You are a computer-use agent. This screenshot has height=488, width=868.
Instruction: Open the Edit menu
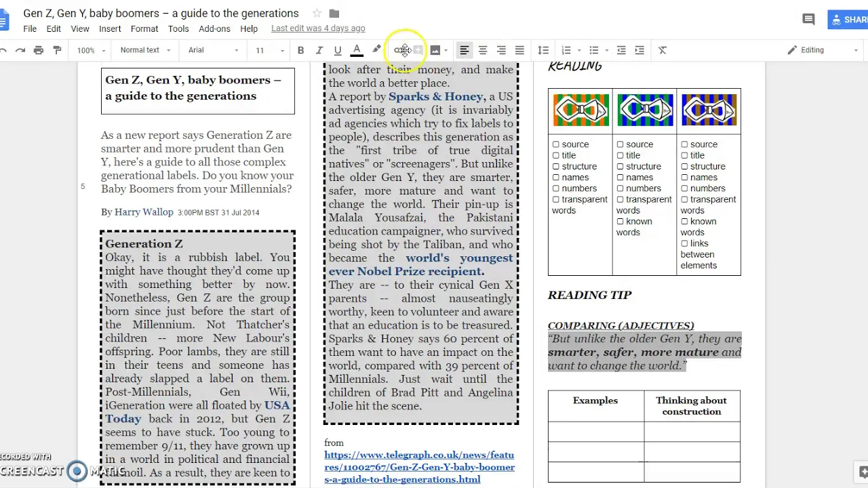tap(54, 28)
